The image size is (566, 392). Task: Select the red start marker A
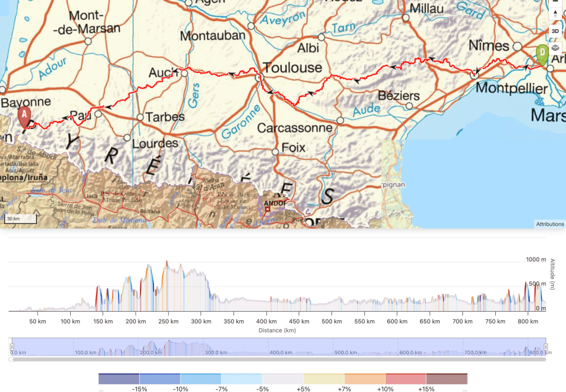click(24, 116)
